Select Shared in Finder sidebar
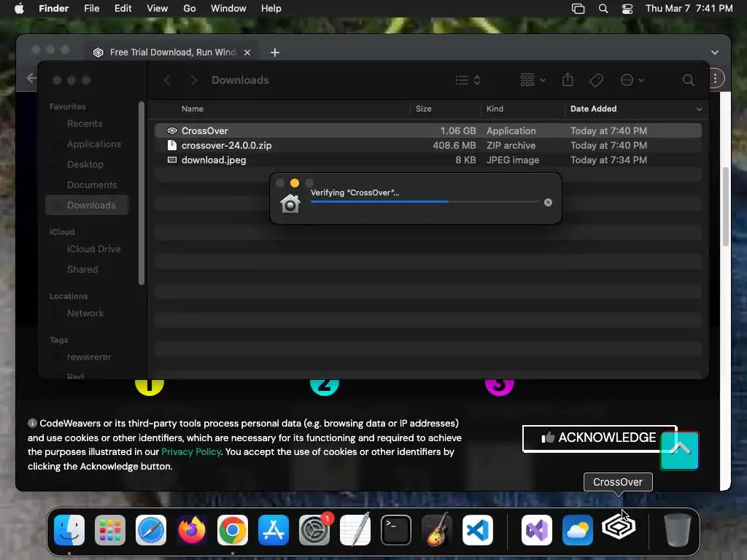The height and width of the screenshot is (560, 747). 82,270
